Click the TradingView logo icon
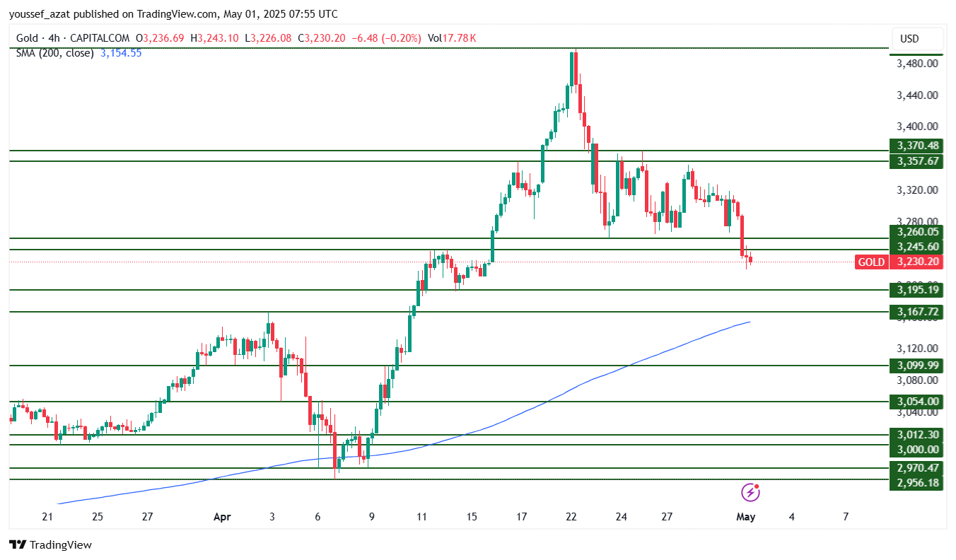This screenshot has height=560, width=956. 18,545
